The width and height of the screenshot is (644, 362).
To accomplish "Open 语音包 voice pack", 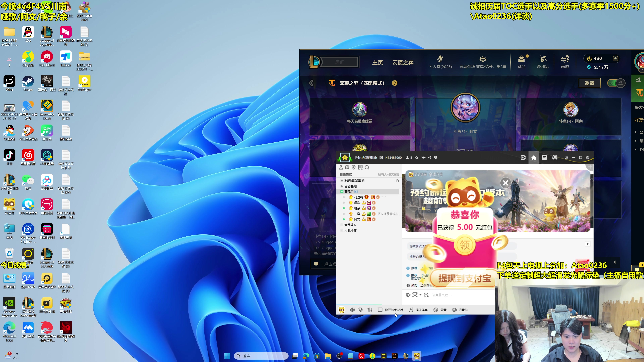I will (x=460, y=310).
